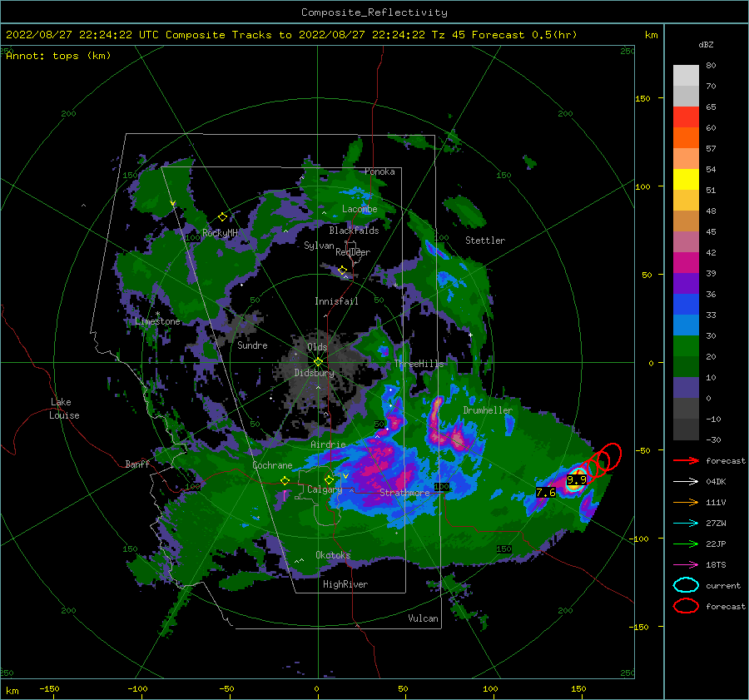Click the red forecast ellipse legend icon

686,606
